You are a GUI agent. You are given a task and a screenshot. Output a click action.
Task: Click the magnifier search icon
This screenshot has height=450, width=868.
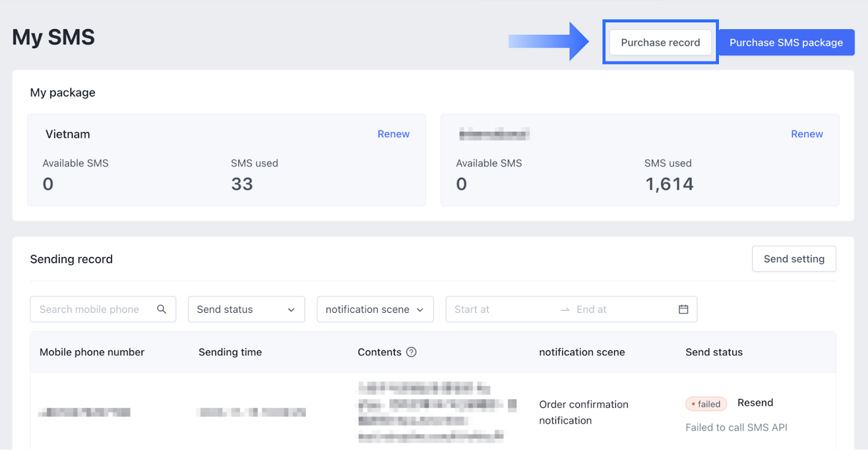(x=161, y=309)
